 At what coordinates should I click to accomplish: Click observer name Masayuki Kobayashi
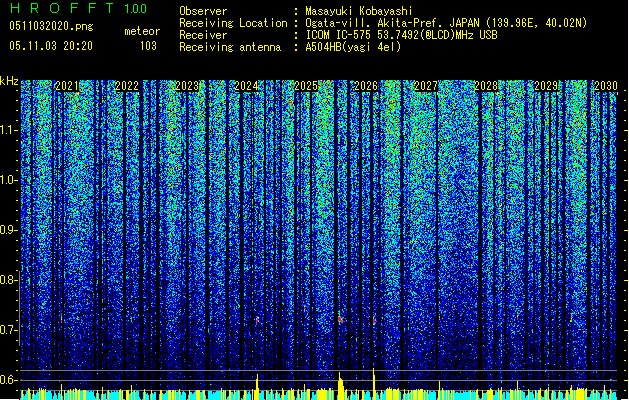[359, 11]
